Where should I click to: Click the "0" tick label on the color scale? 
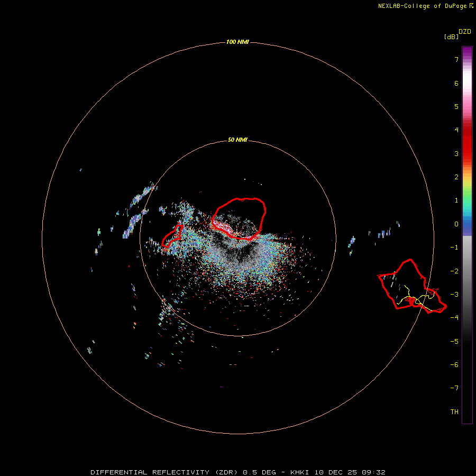(456, 224)
